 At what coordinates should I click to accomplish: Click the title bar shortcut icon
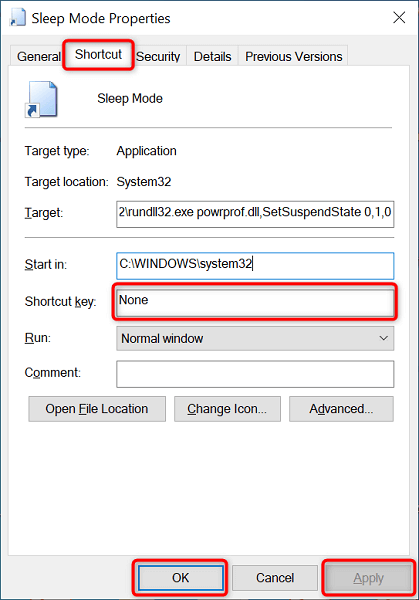coord(18,18)
